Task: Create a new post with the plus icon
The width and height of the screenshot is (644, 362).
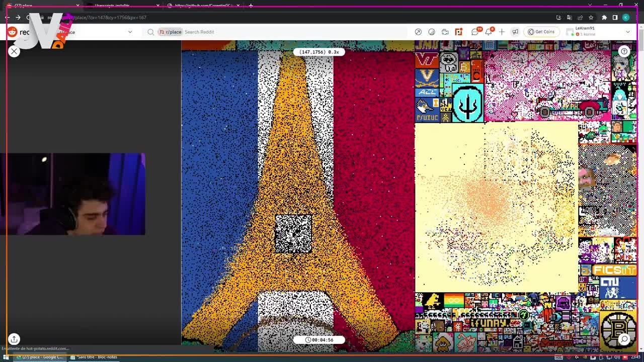Action: click(502, 32)
